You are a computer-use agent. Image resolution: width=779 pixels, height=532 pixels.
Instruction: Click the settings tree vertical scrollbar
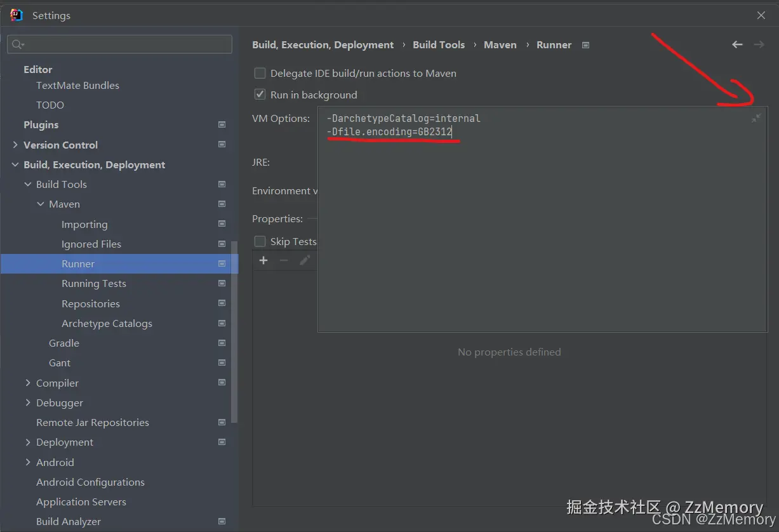coord(234,331)
